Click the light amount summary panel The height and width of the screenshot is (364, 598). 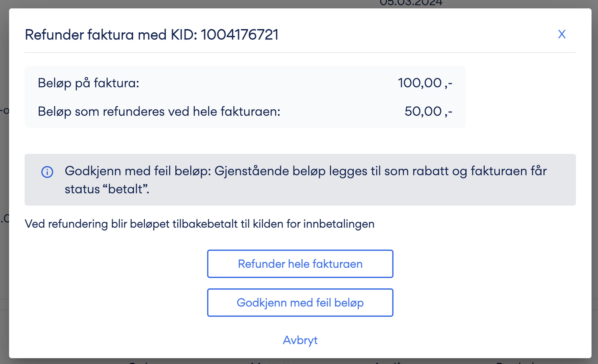pos(245,97)
